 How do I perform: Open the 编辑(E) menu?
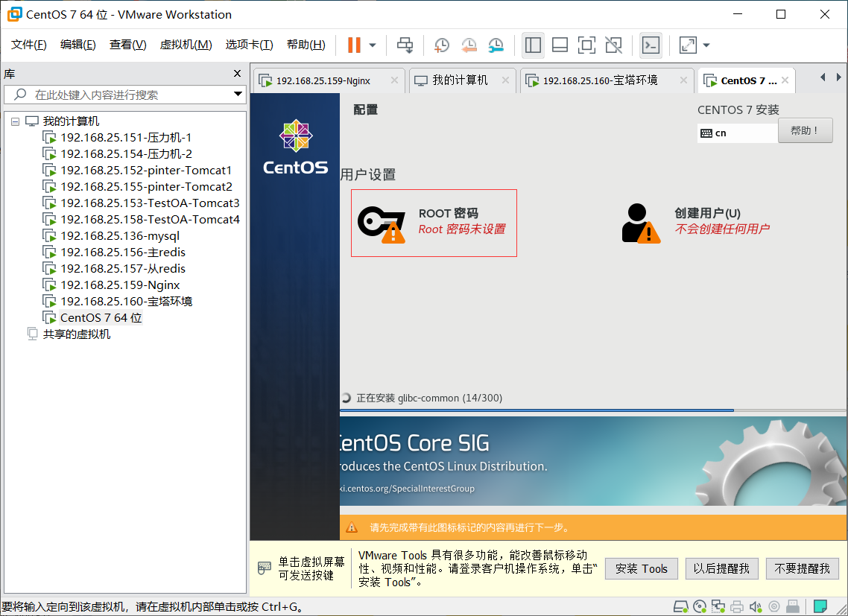[78, 45]
